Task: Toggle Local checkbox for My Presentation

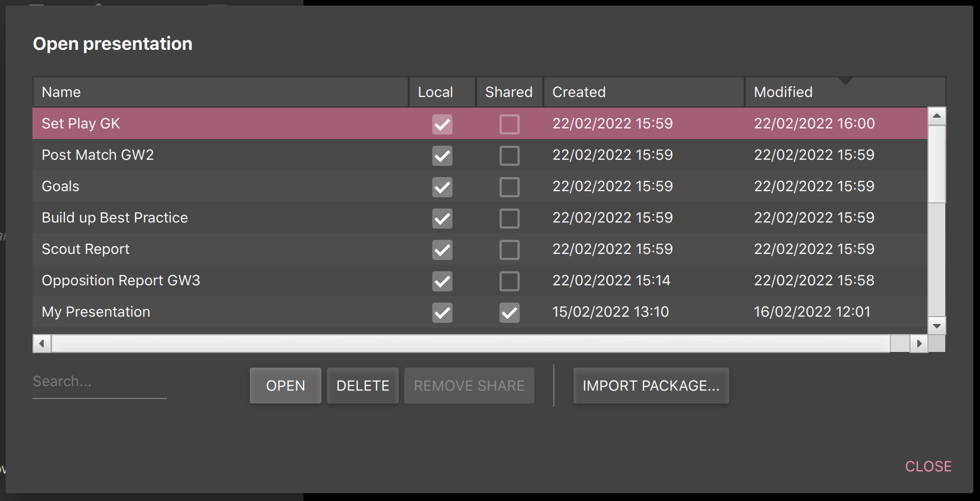Action: tap(442, 312)
